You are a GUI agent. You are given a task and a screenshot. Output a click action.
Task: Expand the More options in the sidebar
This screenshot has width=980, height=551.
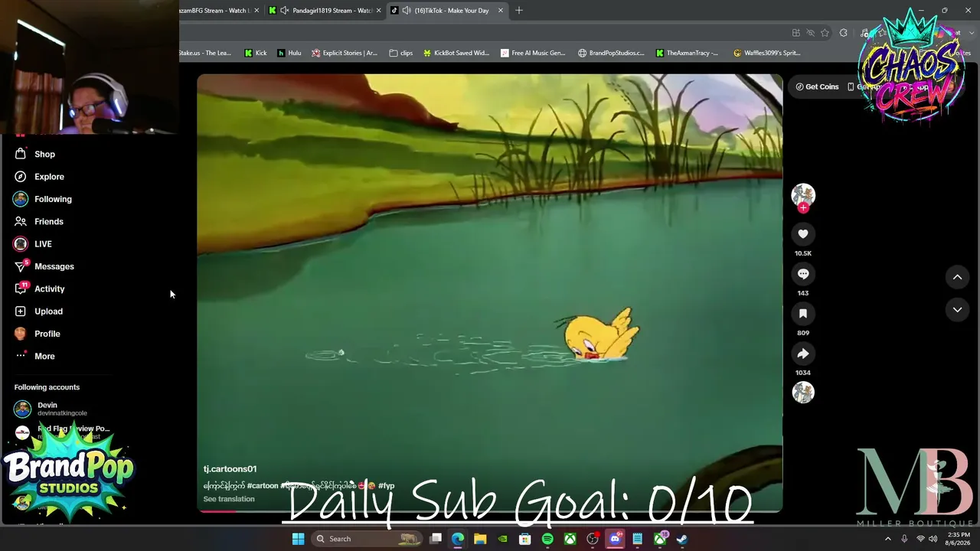pos(34,356)
